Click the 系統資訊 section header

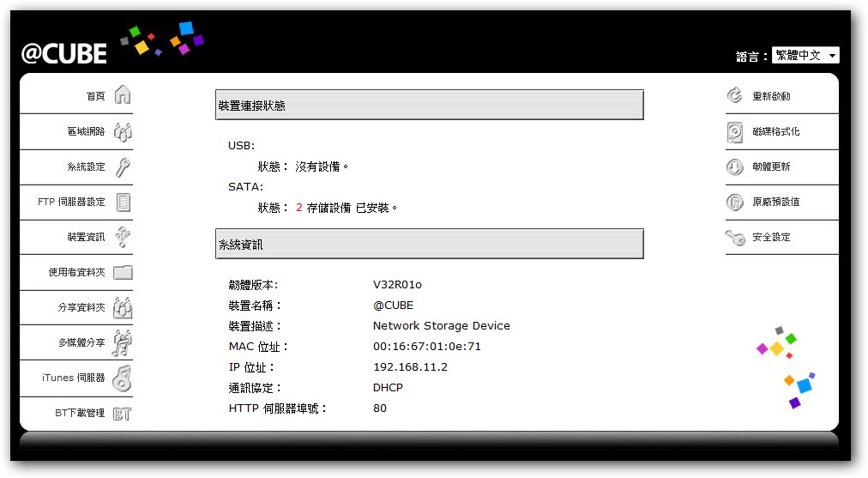[430, 244]
